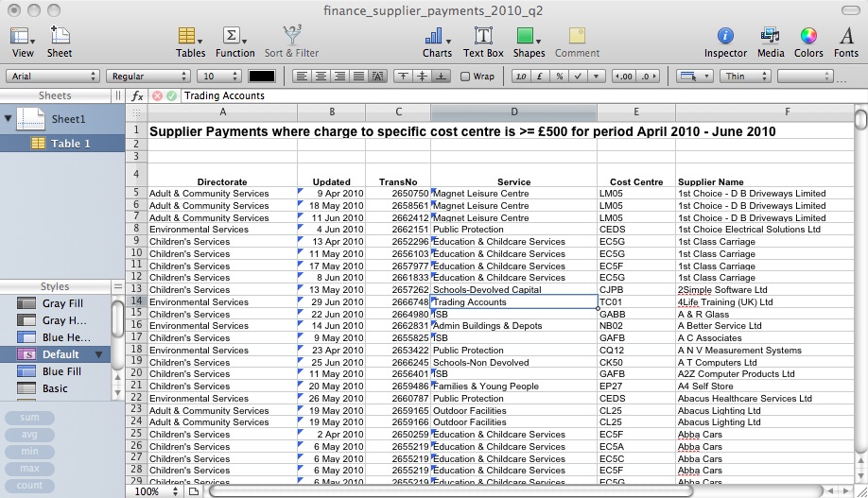This screenshot has width=868, height=498.
Task: Open the Fonts panel
Action: [846, 43]
